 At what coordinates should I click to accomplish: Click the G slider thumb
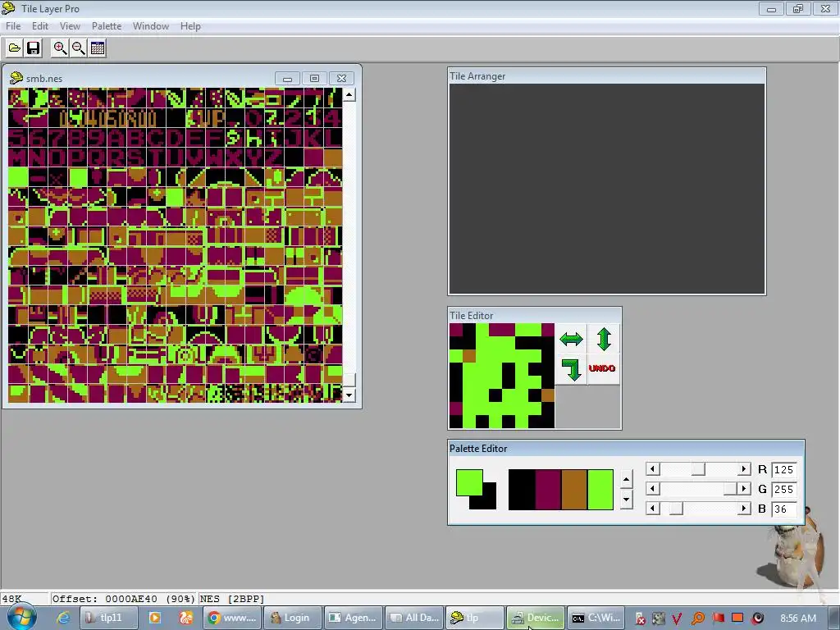(730, 489)
